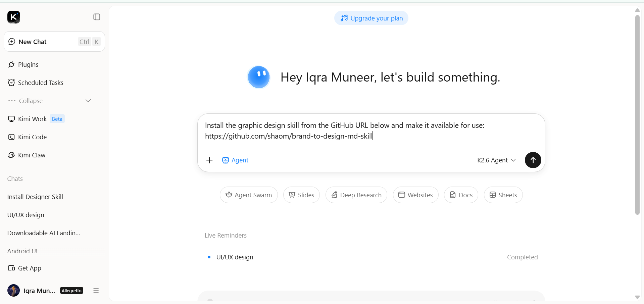
Task: Click the scrollbar down arrow
Action: (637, 297)
